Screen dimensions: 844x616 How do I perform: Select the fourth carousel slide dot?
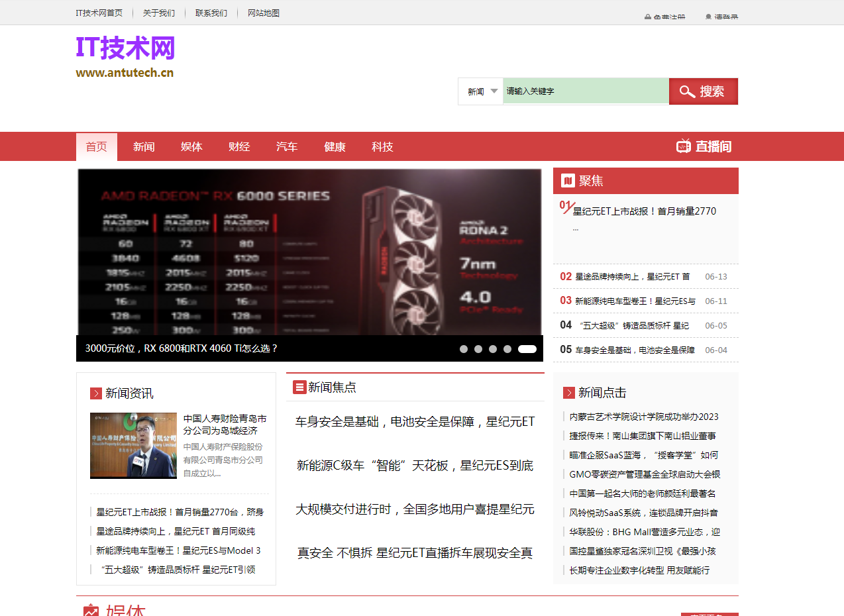pos(507,349)
